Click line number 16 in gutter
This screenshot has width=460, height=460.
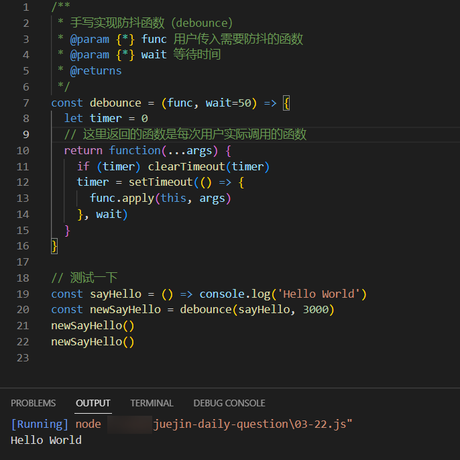click(x=23, y=246)
